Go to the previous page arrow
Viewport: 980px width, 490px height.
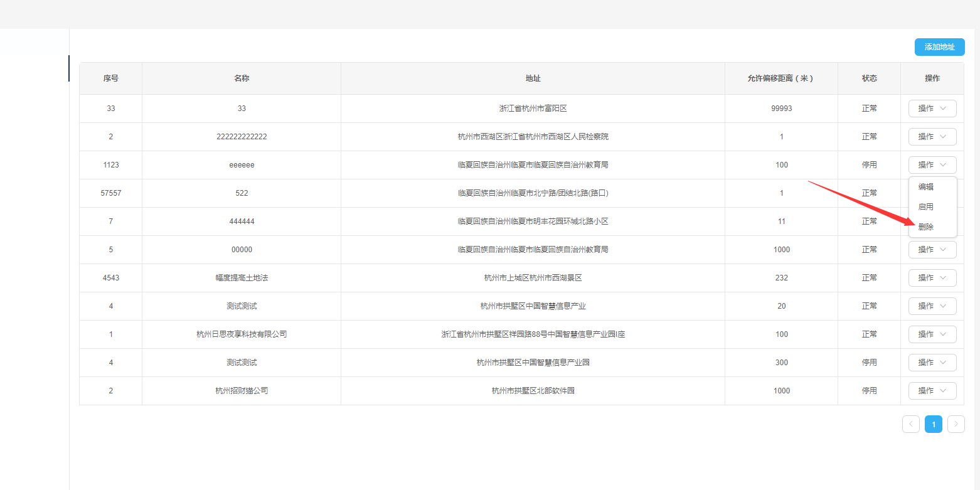tap(911, 425)
